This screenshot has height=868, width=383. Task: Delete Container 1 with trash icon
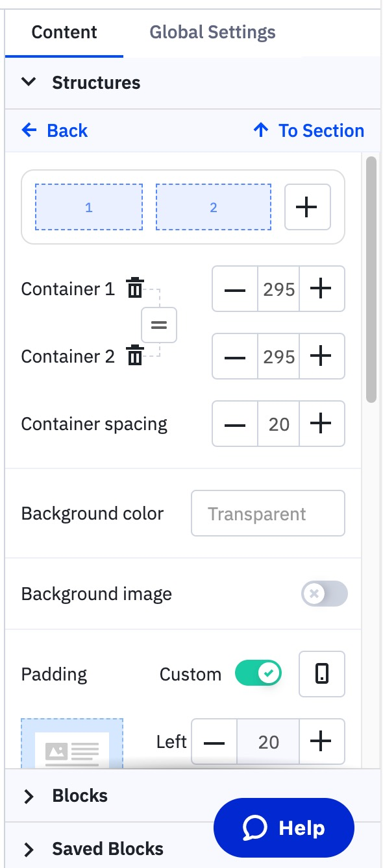(134, 288)
